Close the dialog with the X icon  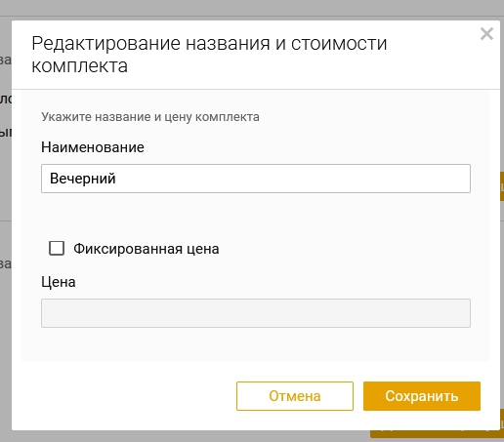coord(486,34)
